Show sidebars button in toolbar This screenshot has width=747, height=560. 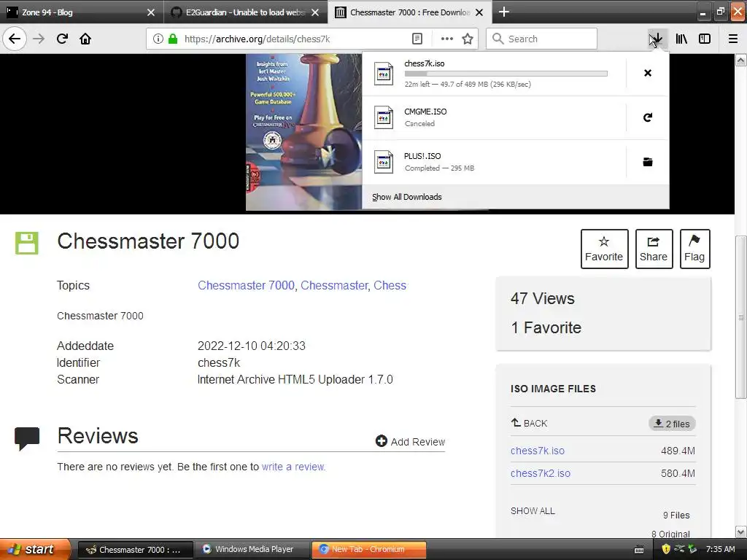[705, 39]
